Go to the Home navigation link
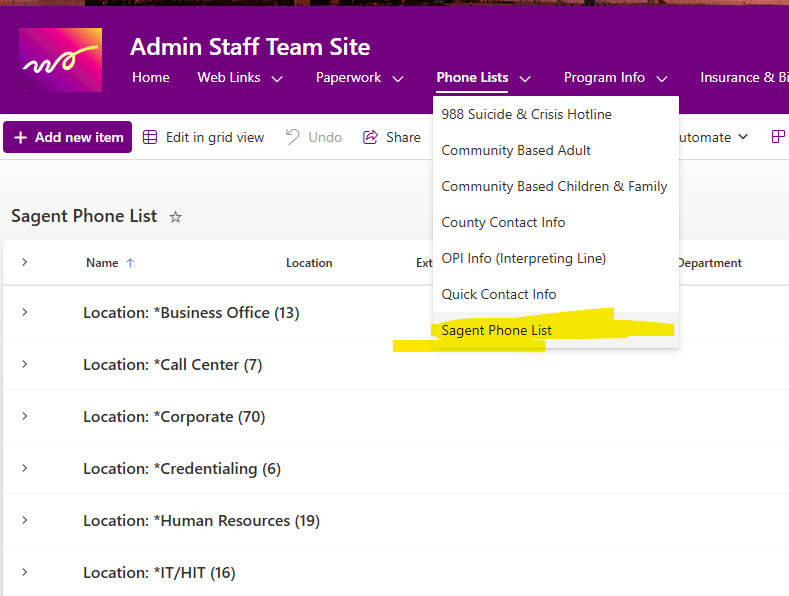This screenshot has height=596, width=789. [x=151, y=78]
